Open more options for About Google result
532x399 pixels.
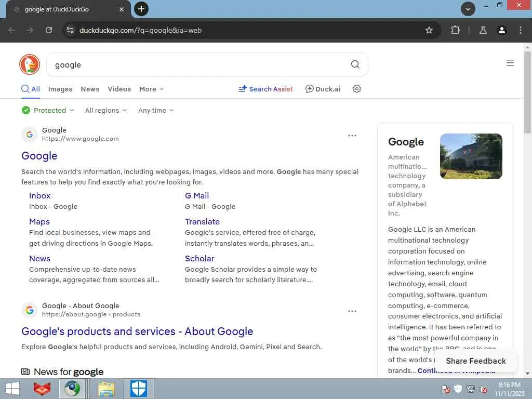click(x=352, y=311)
